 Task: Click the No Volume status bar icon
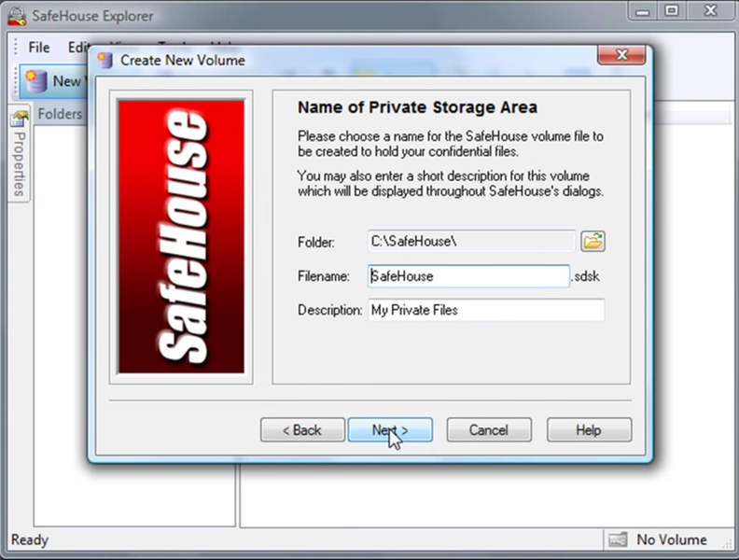[618, 539]
